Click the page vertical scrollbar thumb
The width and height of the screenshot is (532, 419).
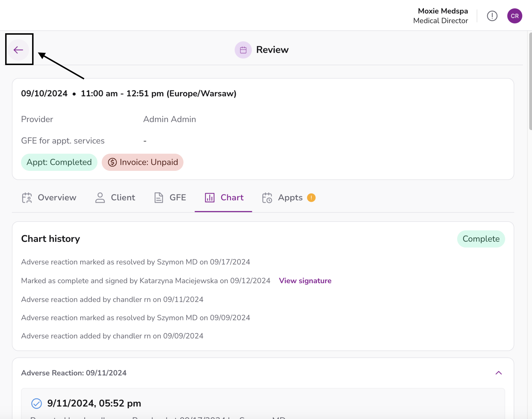[x=530, y=81]
